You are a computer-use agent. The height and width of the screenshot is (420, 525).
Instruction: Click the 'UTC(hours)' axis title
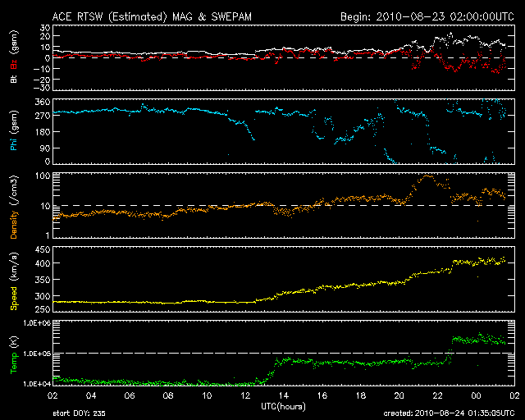[x=283, y=407]
